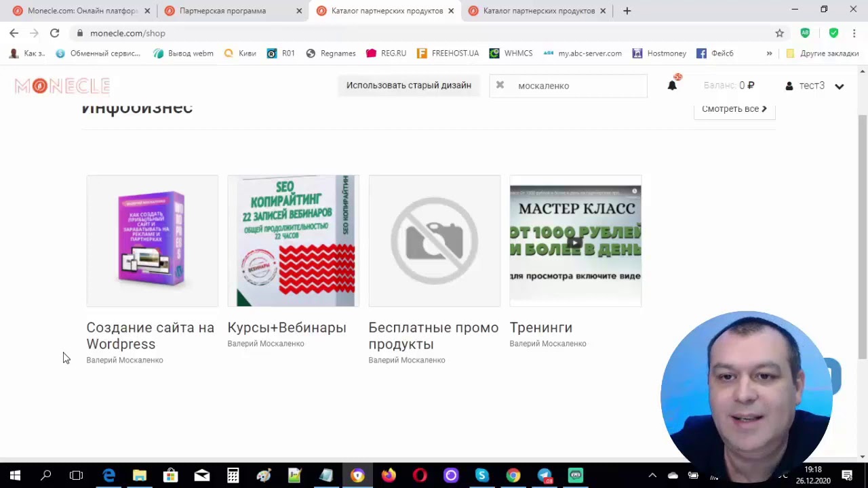The height and width of the screenshot is (488, 868).
Task: Show hidden system tray icons
Action: 652,475
